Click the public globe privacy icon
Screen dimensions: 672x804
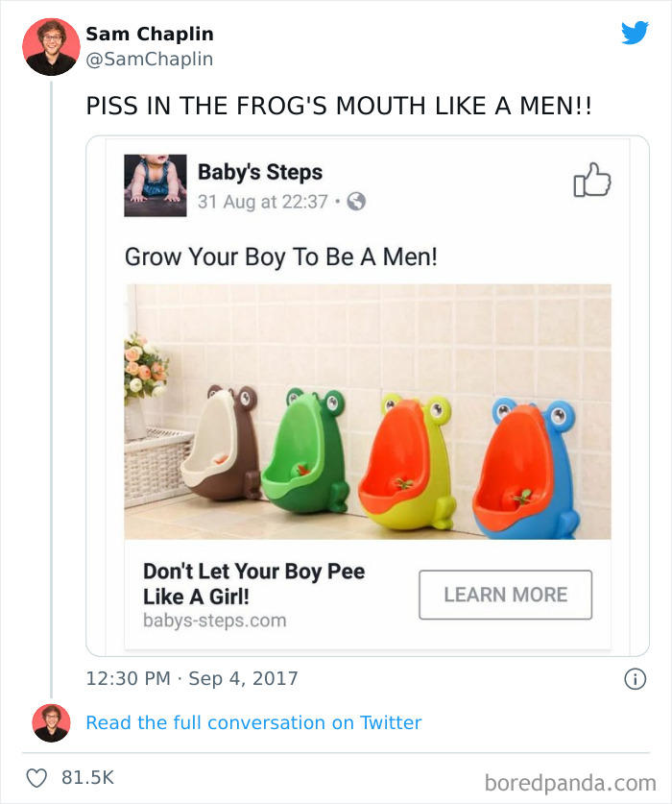(355, 202)
